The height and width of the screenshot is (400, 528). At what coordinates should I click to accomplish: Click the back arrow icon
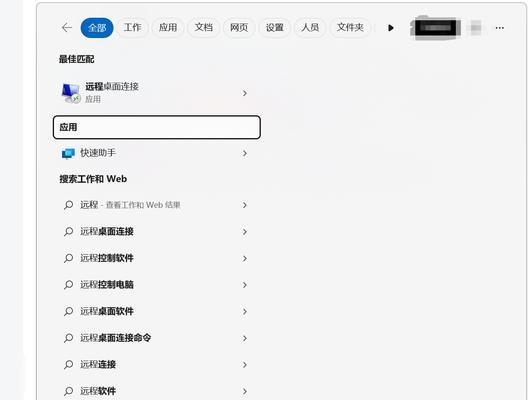[67, 28]
